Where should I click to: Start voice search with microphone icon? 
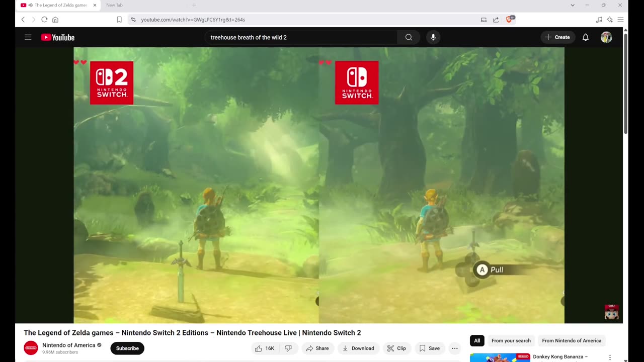(433, 37)
